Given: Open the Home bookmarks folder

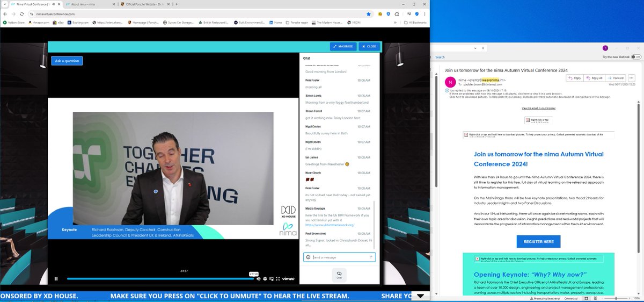Looking at the screenshot, I should 276,23.
